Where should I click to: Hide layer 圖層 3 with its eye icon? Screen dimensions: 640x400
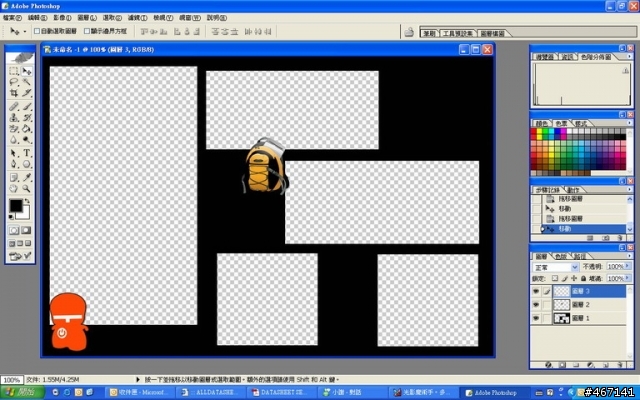pyautogui.click(x=536, y=291)
